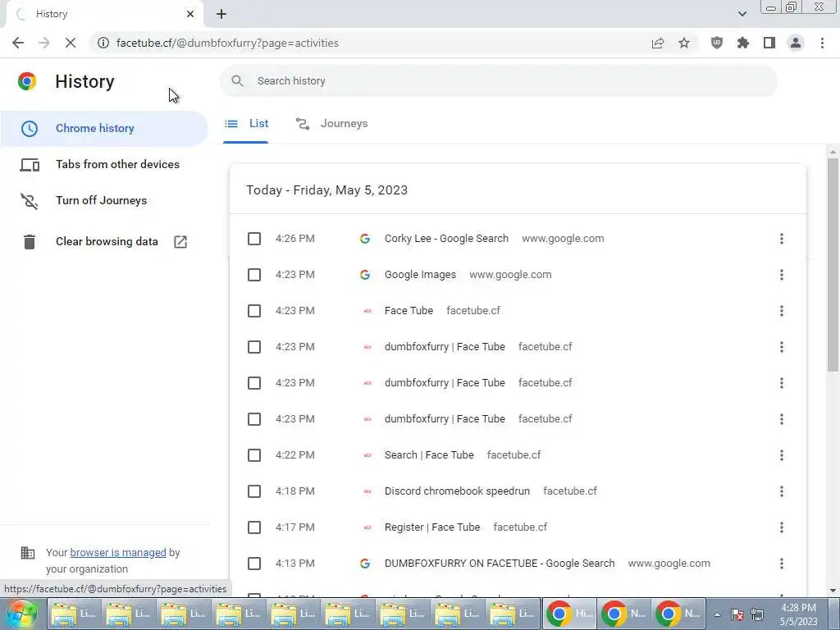Click the Google favicon for Corky Lee entry
The height and width of the screenshot is (630, 840).
click(365, 239)
